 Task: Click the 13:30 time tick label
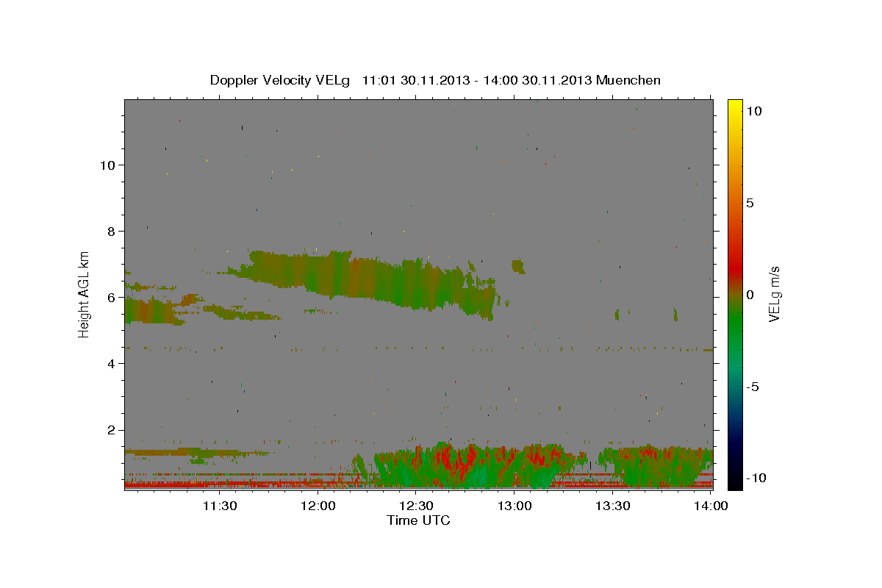click(612, 506)
